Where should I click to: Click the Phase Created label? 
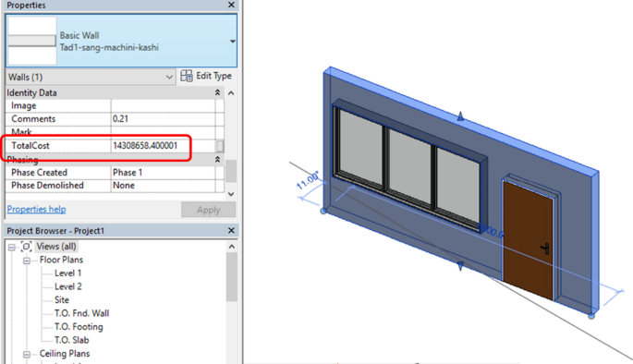point(39,173)
